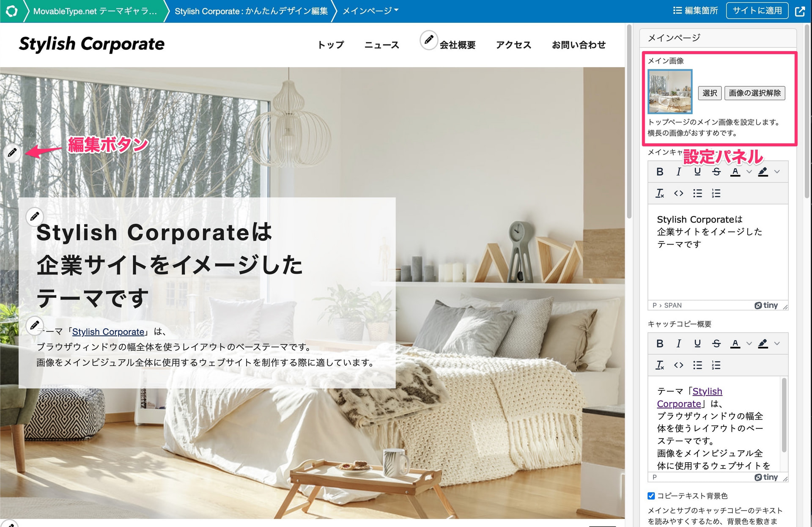Insert bullet list in メインキャッチコピー editor

pos(697,193)
